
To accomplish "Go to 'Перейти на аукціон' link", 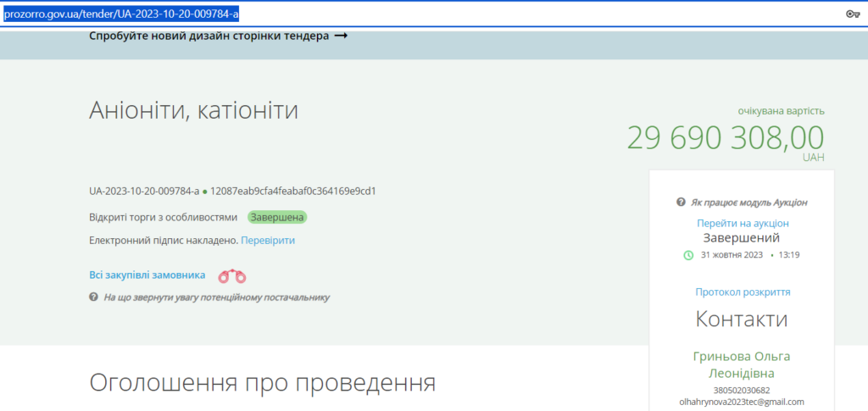I will coord(743,223).
